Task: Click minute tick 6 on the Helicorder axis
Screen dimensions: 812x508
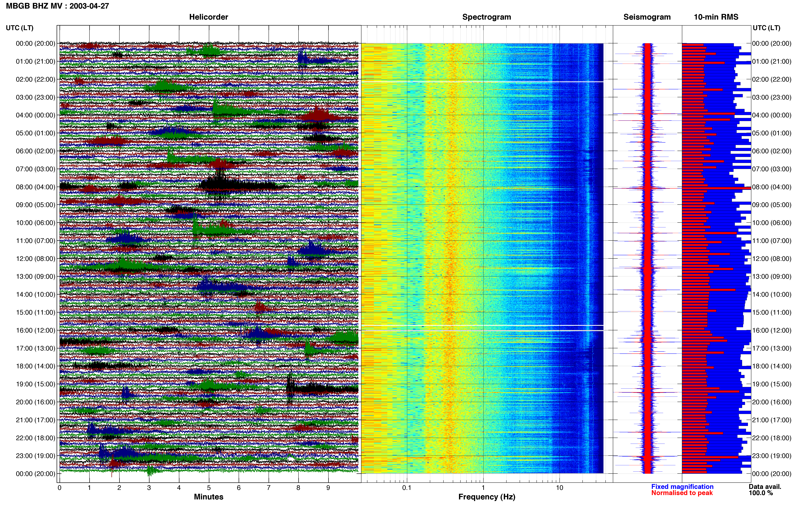Action: 239,488
